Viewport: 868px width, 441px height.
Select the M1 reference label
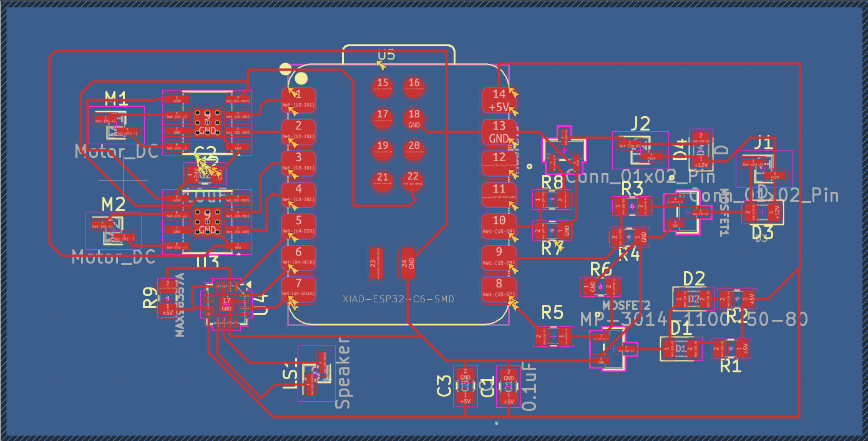pyautogui.click(x=115, y=98)
